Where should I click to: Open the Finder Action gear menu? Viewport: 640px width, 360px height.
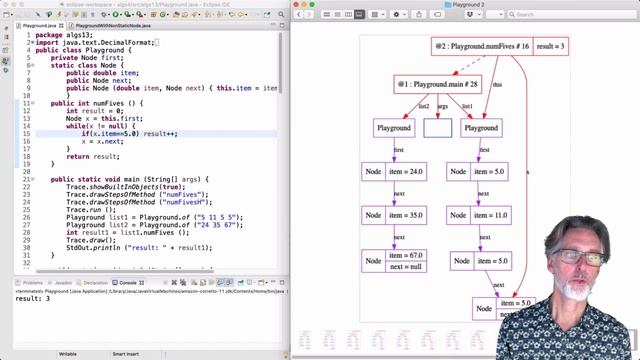[399, 14]
